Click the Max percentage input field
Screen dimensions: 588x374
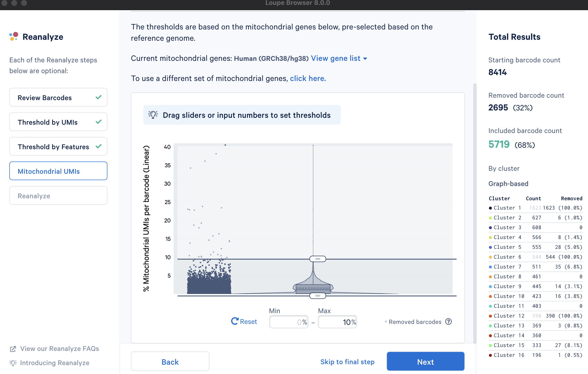[337, 322]
